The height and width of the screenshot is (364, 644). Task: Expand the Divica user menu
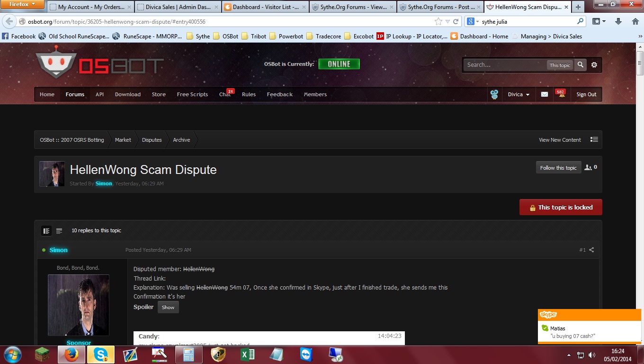coord(519,94)
